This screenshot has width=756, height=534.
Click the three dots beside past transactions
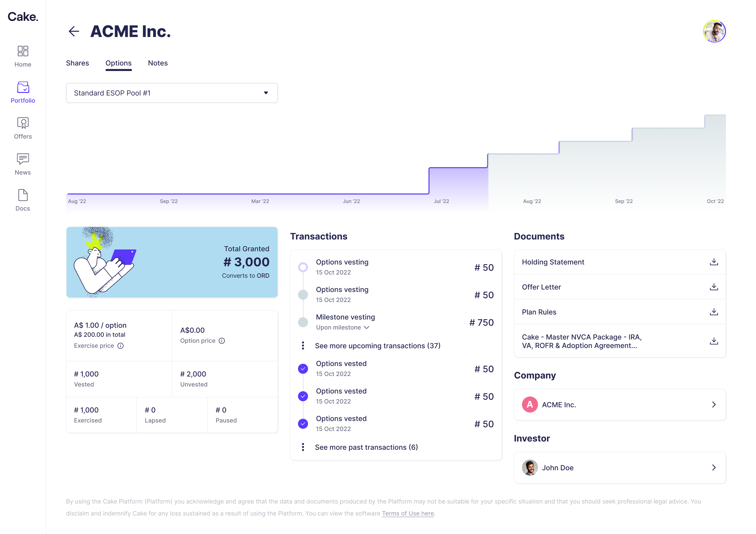pyautogui.click(x=302, y=447)
